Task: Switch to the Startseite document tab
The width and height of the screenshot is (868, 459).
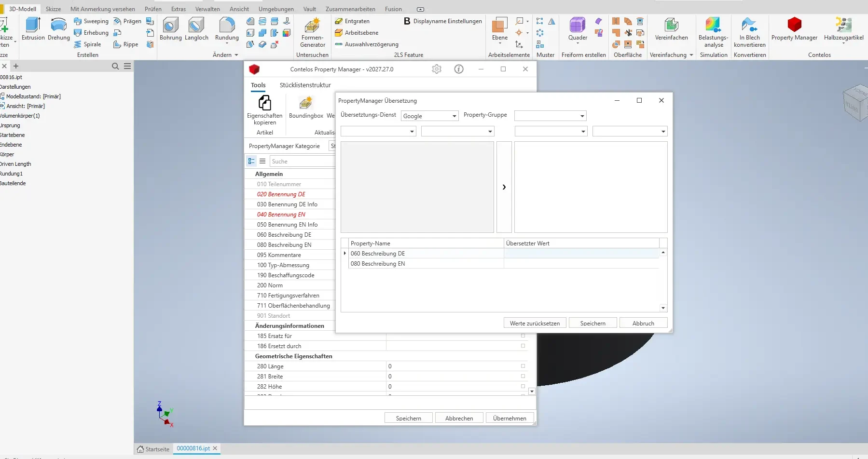Action: pos(153,449)
